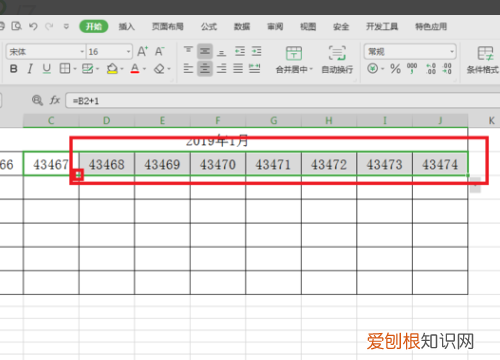Select column K header
This screenshot has width=500, height=360.
(491, 120)
